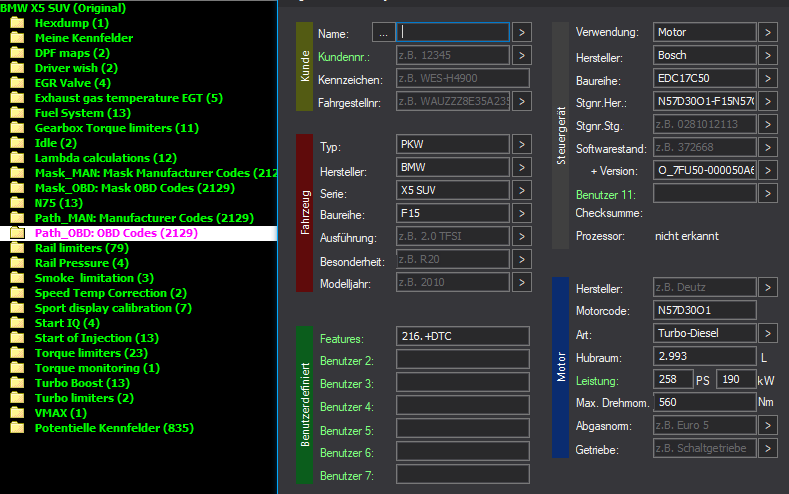Open Turbo limiters (2) folder
The image size is (789, 494).
click(x=84, y=398)
